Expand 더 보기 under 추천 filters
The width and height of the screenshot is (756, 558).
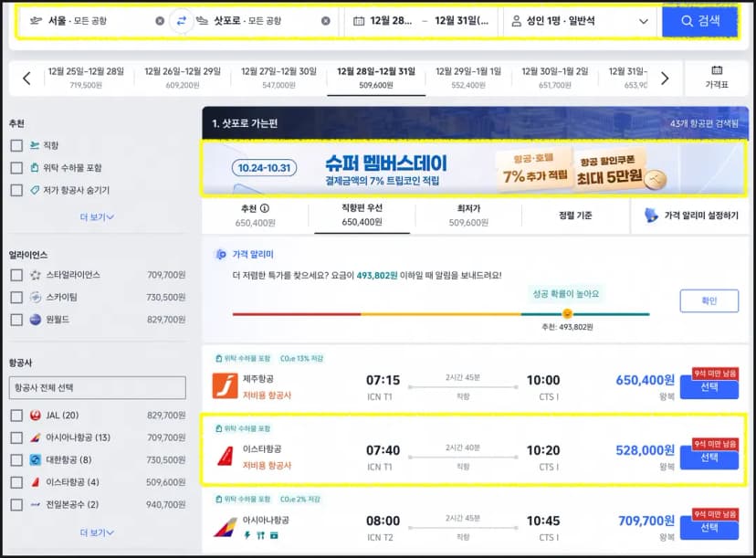(x=97, y=217)
